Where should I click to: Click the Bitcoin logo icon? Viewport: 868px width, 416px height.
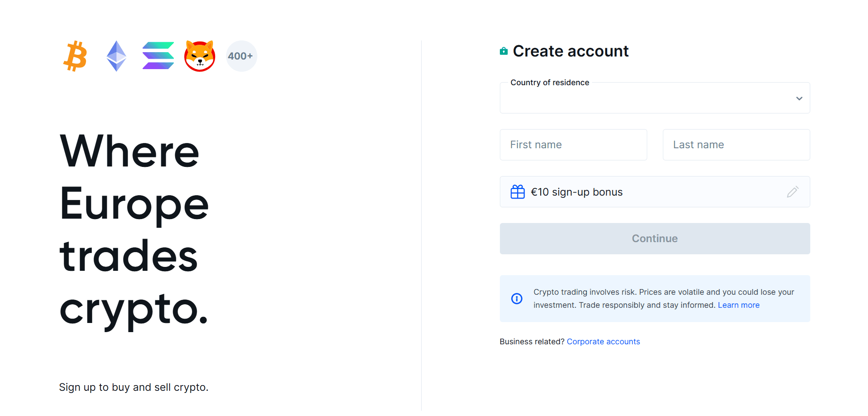75,56
